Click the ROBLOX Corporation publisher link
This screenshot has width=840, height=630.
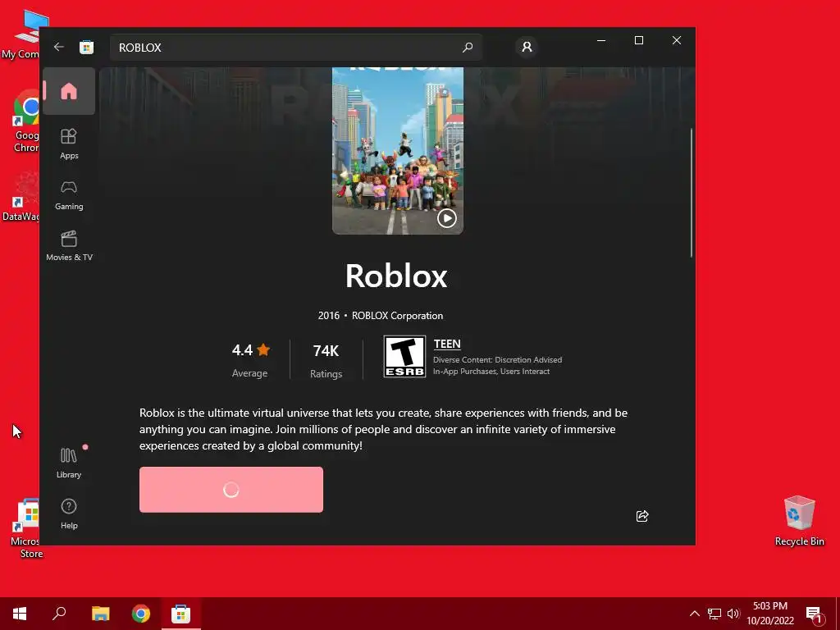pos(397,316)
